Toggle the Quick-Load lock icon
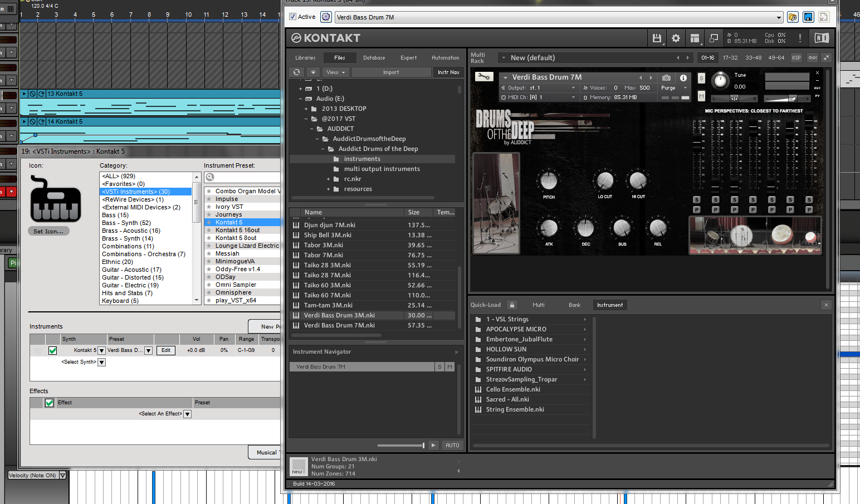The width and height of the screenshot is (860, 504). [x=512, y=305]
